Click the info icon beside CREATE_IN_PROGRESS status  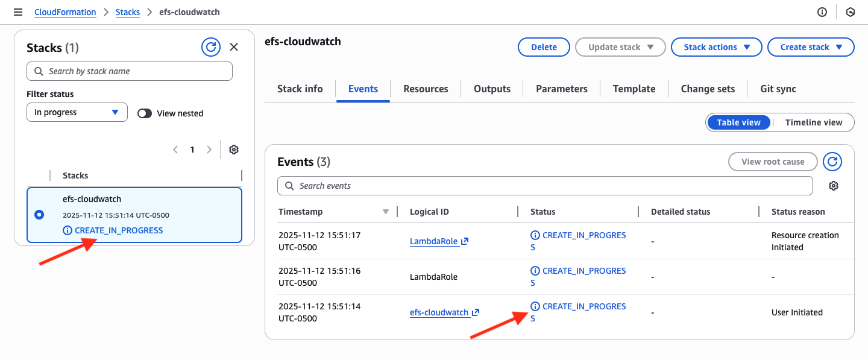click(535, 306)
